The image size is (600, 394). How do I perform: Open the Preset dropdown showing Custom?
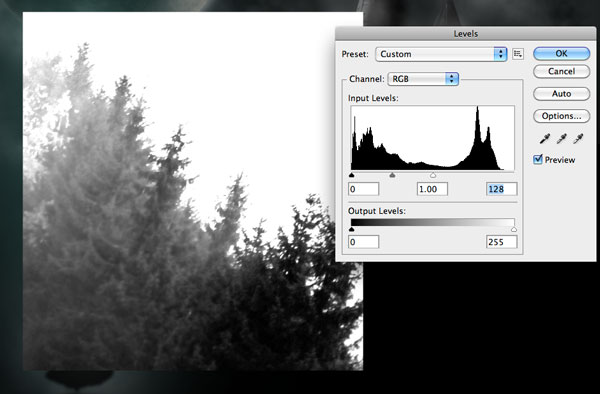point(441,54)
